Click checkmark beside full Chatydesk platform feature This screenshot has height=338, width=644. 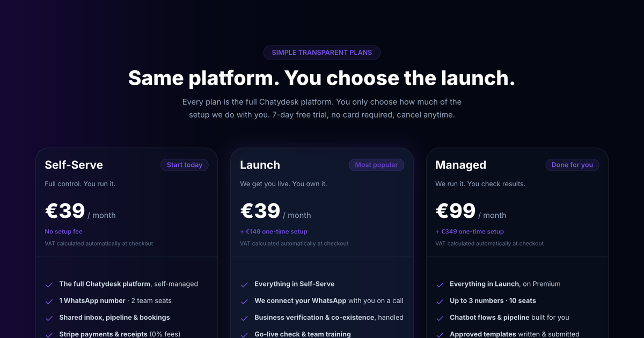[49, 284]
